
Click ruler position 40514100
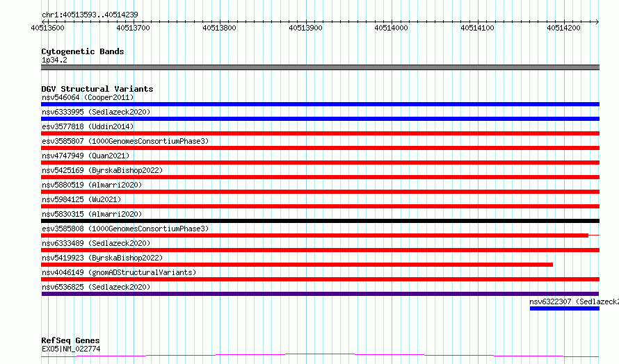(478, 28)
